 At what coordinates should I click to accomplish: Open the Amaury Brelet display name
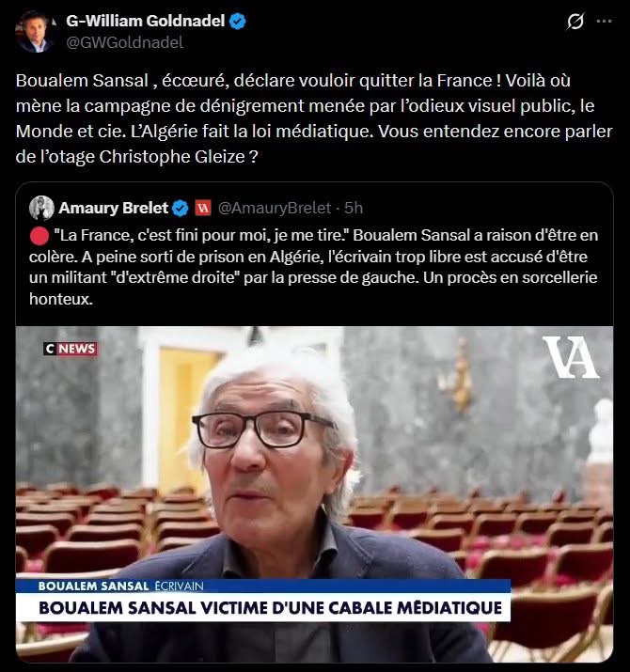[113, 208]
